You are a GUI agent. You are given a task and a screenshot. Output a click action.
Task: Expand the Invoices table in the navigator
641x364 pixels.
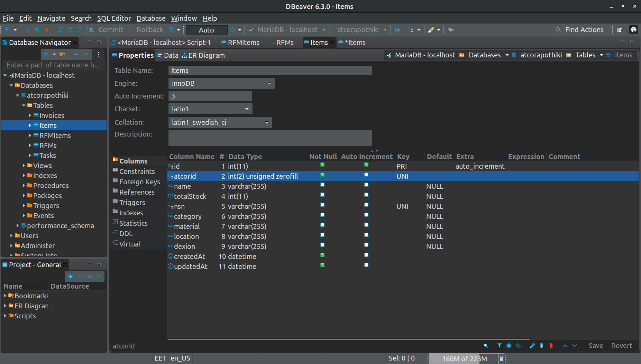(30, 115)
